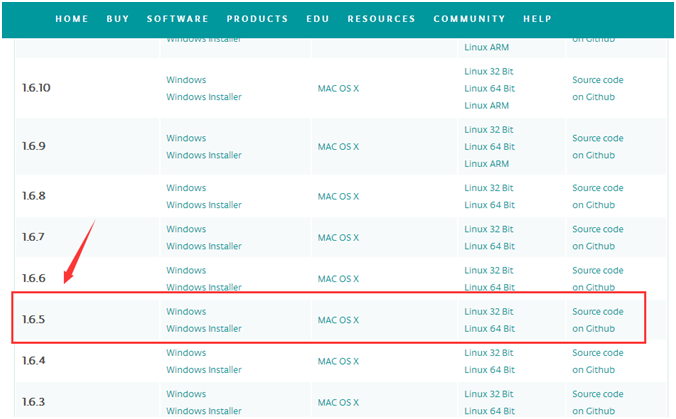Download Linux ARM for version 1.6.9

(x=487, y=164)
